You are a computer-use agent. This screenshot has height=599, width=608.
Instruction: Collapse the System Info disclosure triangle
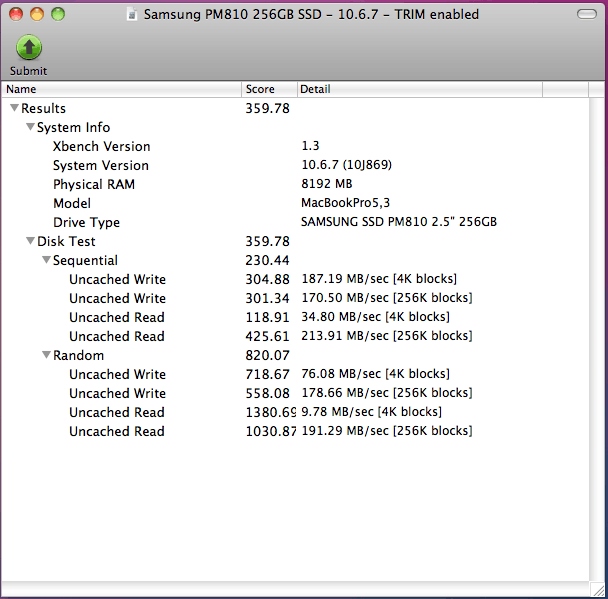point(30,127)
